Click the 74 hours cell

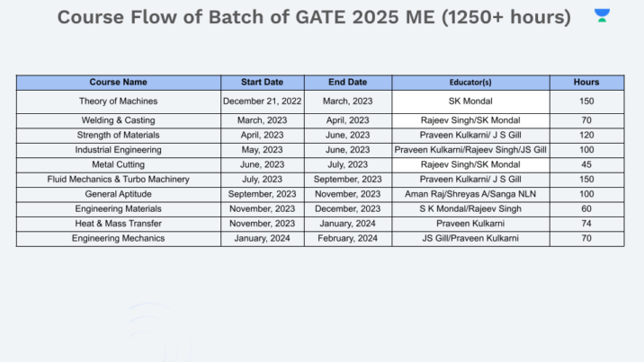586,223
